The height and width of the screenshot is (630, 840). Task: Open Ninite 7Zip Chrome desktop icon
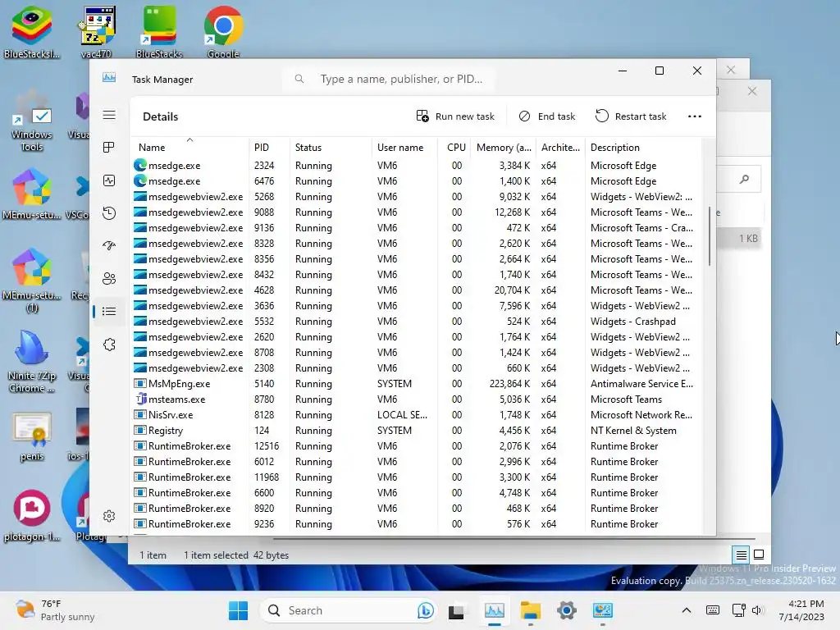[32, 362]
